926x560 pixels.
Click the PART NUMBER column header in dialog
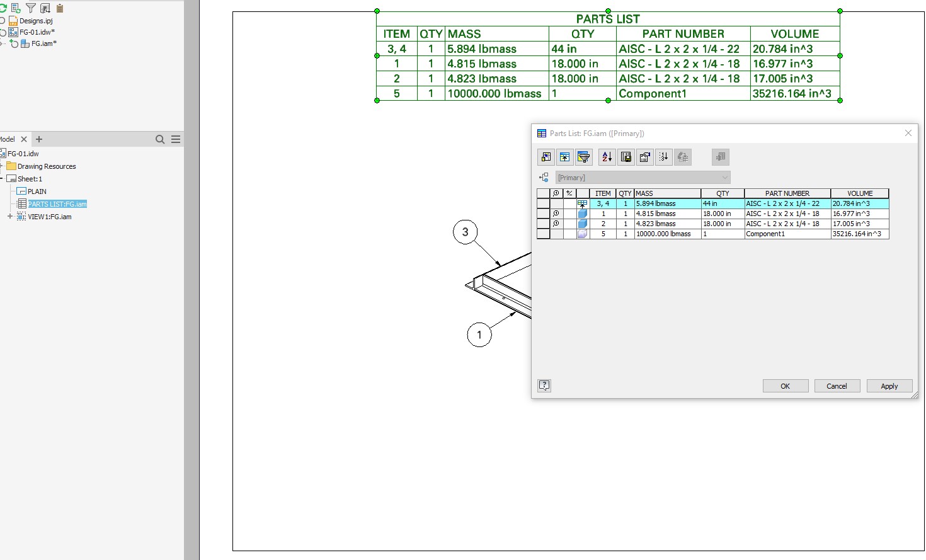point(787,193)
